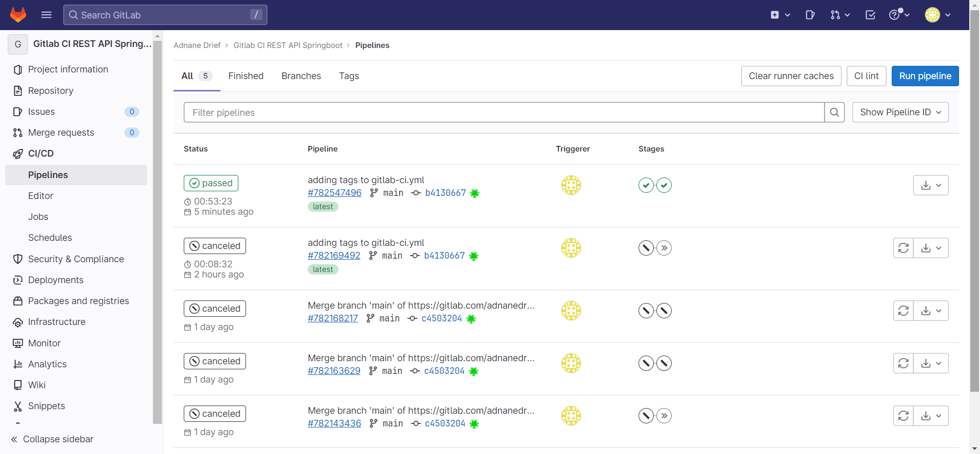980x454 pixels.
Task: Click the Run pipeline button
Action: [x=925, y=76]
